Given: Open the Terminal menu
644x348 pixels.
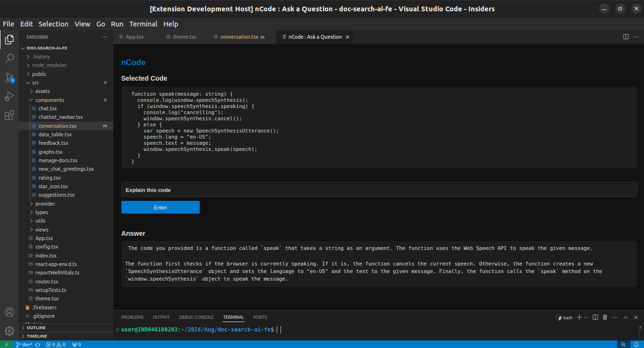Looking at the screenshot, I should pyautogui.click(x=144, y=24).
